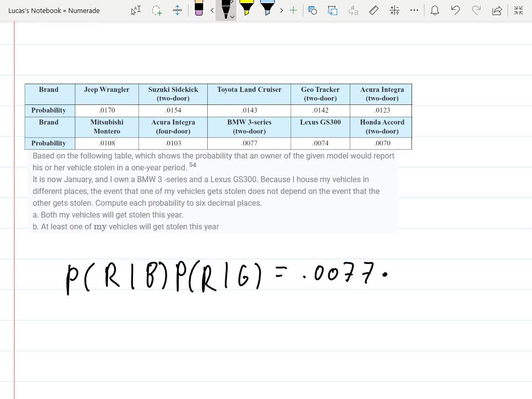Add a new pen with the plus button

pyautogui.click(x=293, y=10)
